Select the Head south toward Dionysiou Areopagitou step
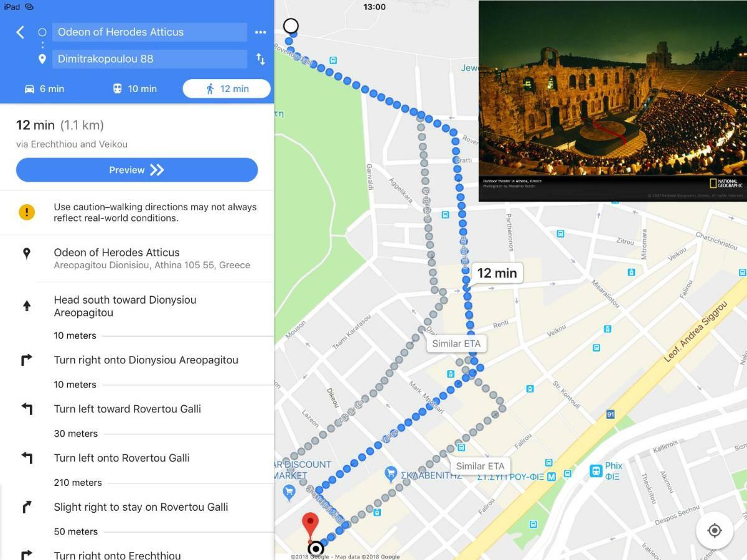Screen dimensions: 747x560 point(137,306)
